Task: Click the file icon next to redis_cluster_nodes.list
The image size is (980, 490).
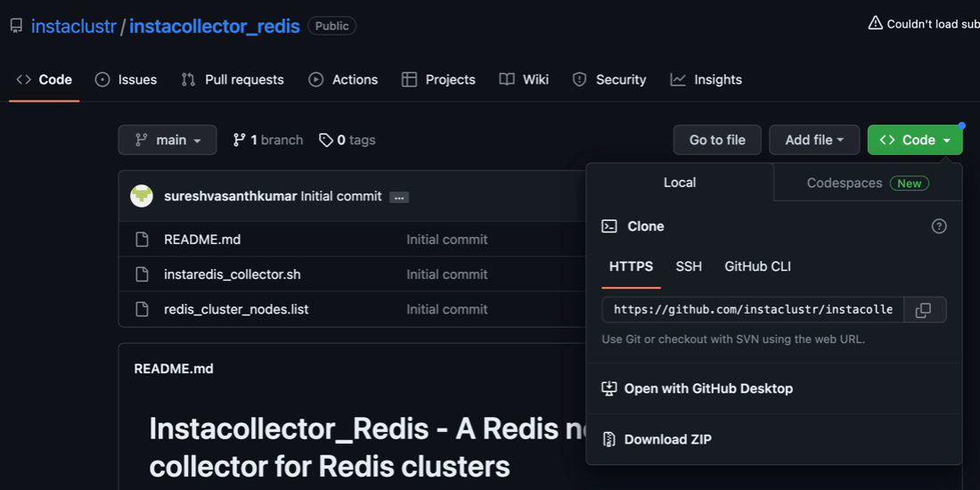Action: click(x=143, y=309)
